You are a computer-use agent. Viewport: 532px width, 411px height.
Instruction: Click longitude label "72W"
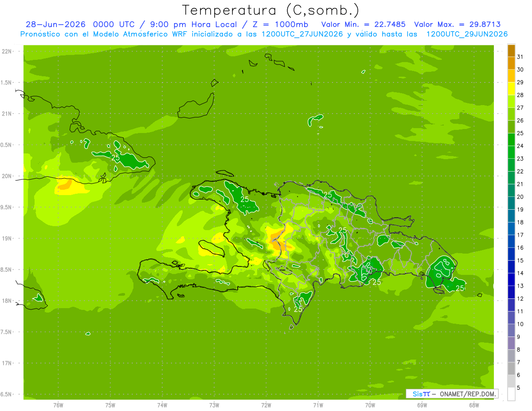point(266,405)
